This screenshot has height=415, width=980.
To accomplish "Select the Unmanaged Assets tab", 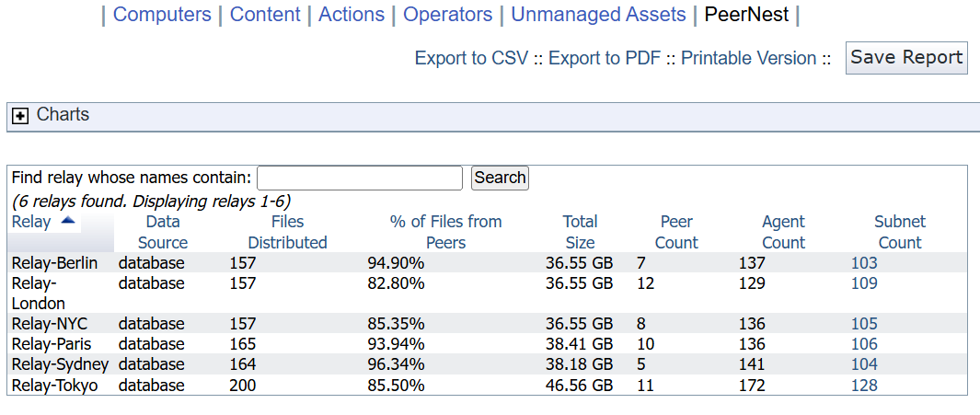I will click(598, 15).
